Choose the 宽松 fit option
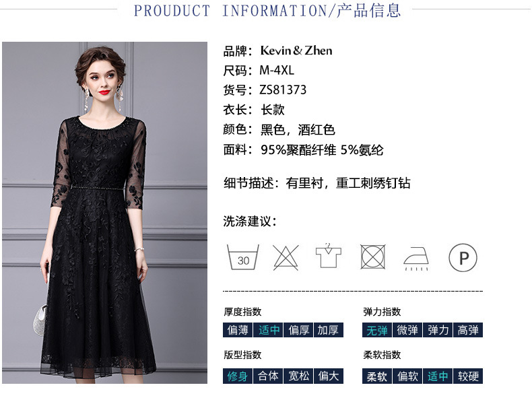This screenshot has width=532, height=404. (x=298, y=376)
